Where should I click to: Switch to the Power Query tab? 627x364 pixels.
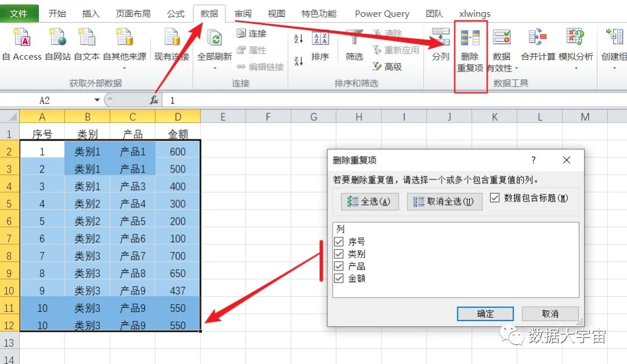[x=382, y=13]
